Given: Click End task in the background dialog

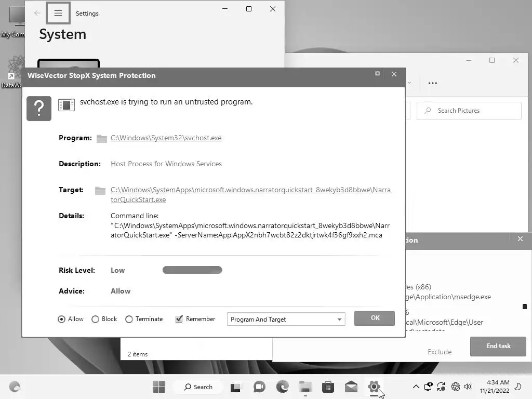Looking at the screenshot, I should click(498, 347).
